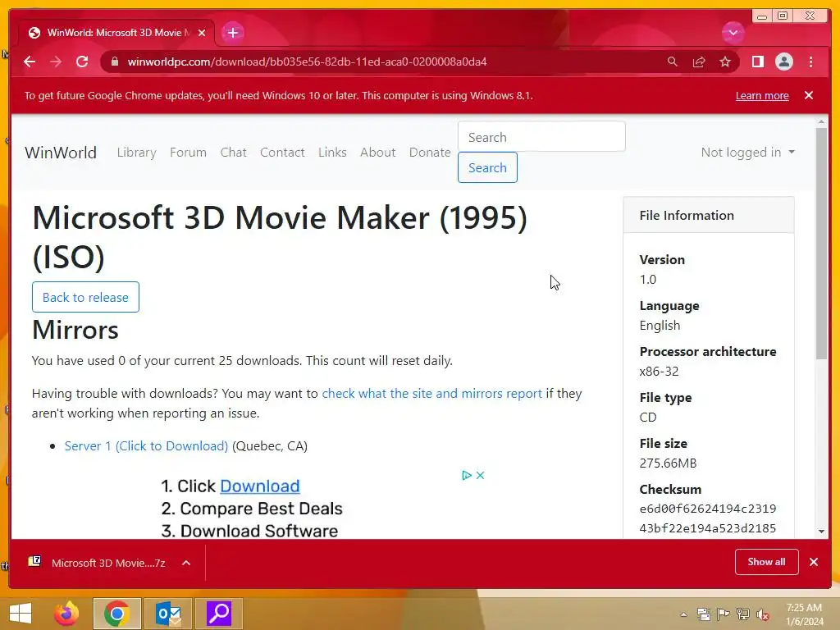
Task: Click Back to release button
Action: click(85, 297)
